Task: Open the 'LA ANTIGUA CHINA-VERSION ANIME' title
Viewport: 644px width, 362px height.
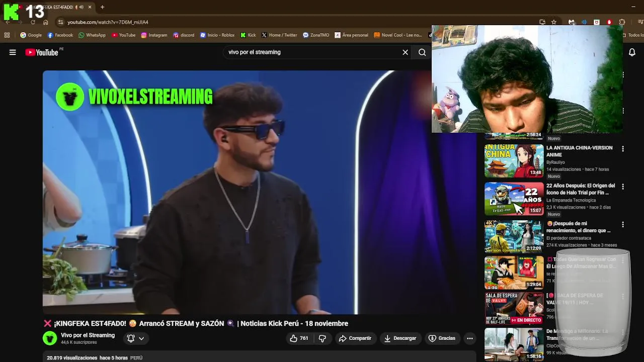Action: [579, 151]
